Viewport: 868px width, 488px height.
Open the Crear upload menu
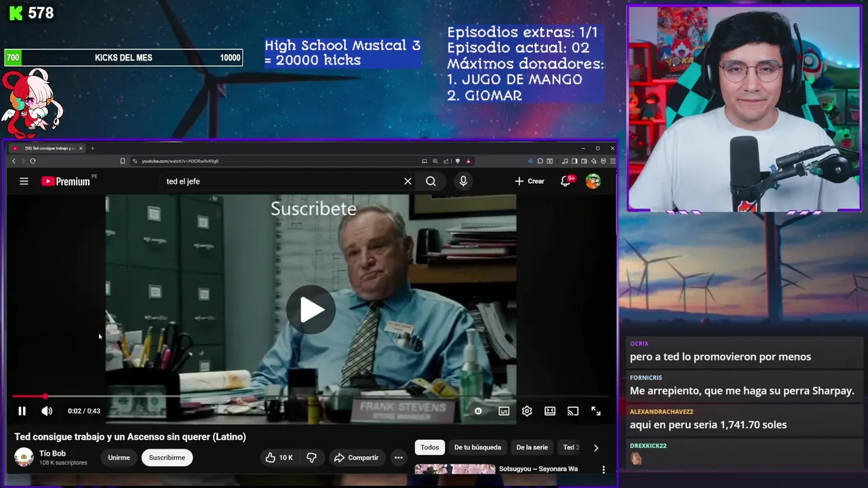point(530,181)
